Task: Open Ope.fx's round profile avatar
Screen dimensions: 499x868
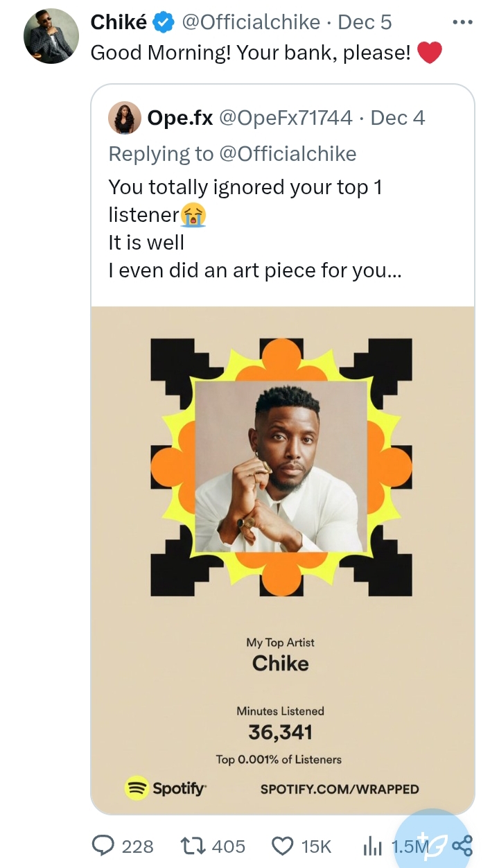Action: pos(125,118)
